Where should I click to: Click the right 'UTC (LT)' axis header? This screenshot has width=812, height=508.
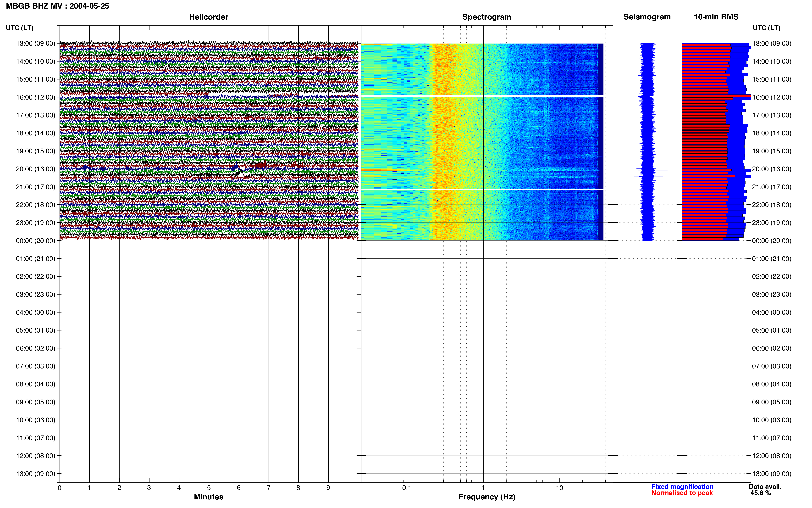tap(766, 28)
